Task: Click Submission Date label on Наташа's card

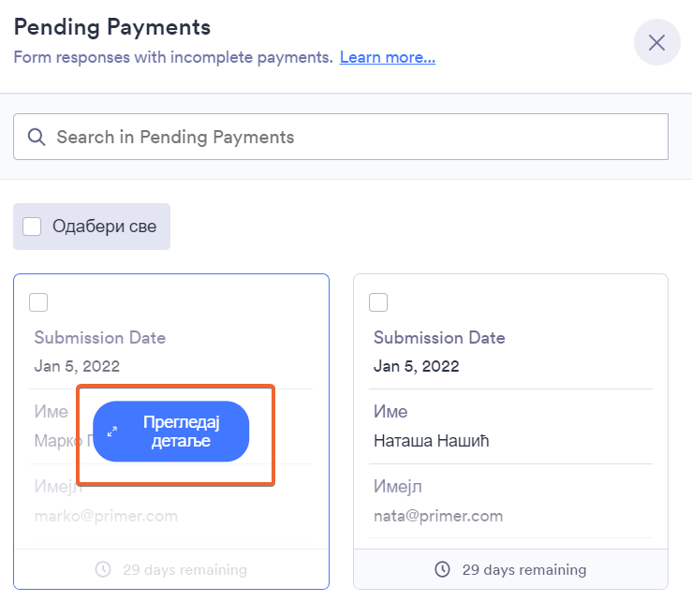Action: [439, 337]
